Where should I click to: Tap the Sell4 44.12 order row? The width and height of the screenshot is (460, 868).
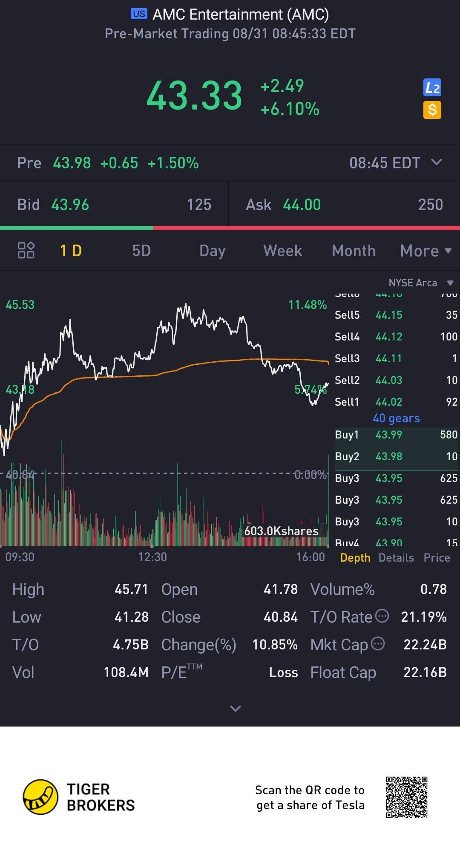tap(396, 337)
